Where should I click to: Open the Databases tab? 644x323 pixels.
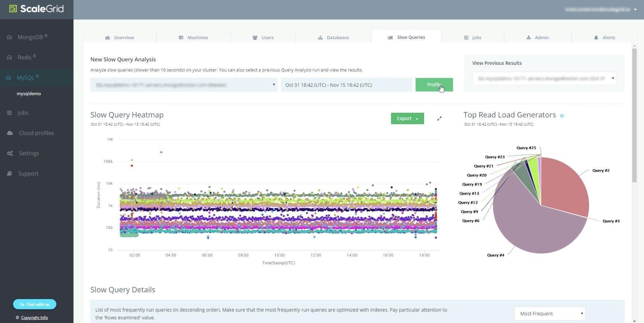click(x=333, y=37)
